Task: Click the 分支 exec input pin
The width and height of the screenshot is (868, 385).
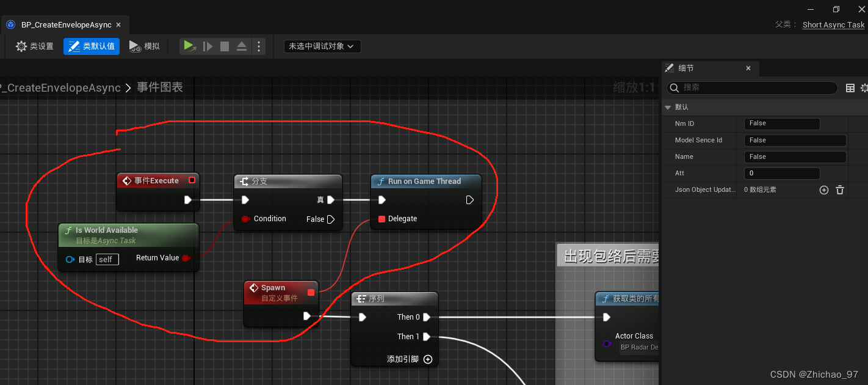Action: [x=245, y=200]
